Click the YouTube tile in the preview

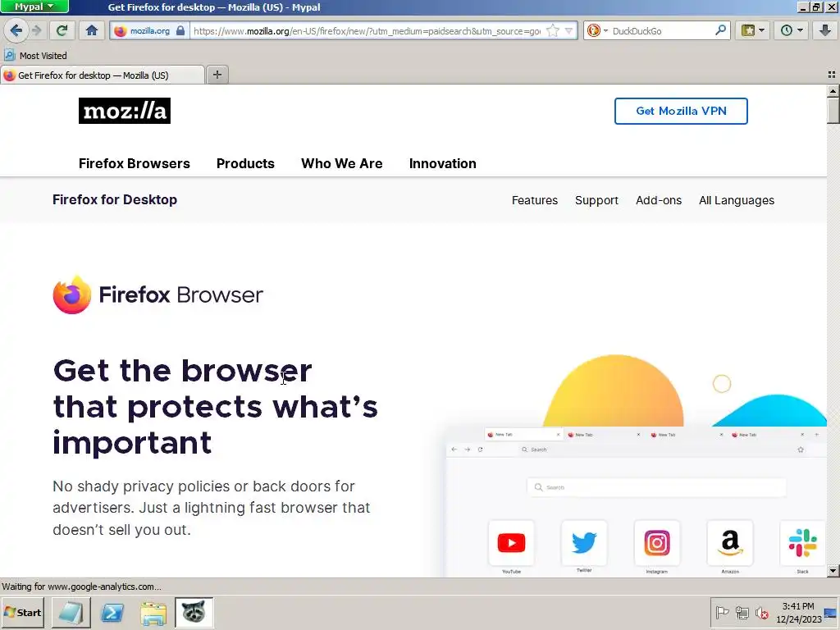pyautogui.click(x=512, y=543)
